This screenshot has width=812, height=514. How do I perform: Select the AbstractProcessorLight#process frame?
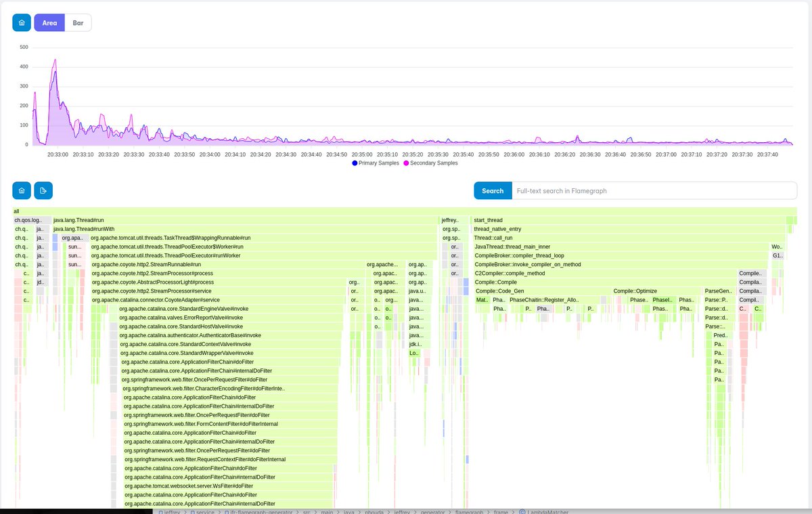(x=219, y=282)
